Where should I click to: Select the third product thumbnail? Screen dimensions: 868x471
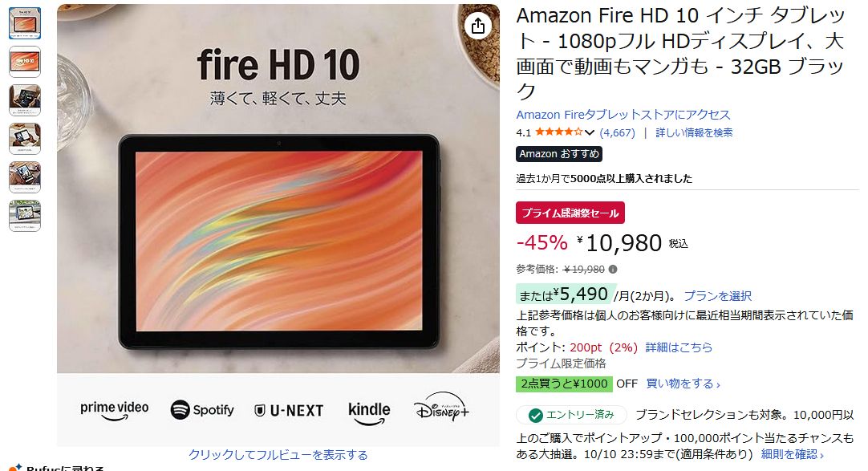coord(24,99)
